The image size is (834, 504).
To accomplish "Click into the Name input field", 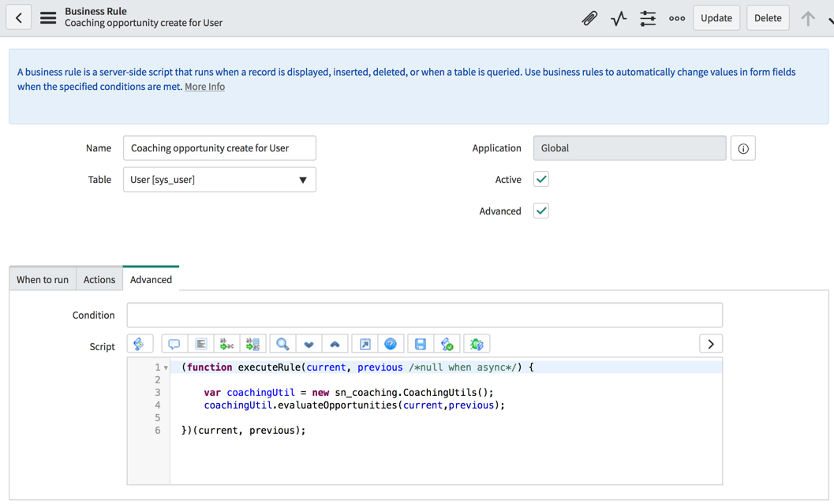I will click(x=219, y=148).
